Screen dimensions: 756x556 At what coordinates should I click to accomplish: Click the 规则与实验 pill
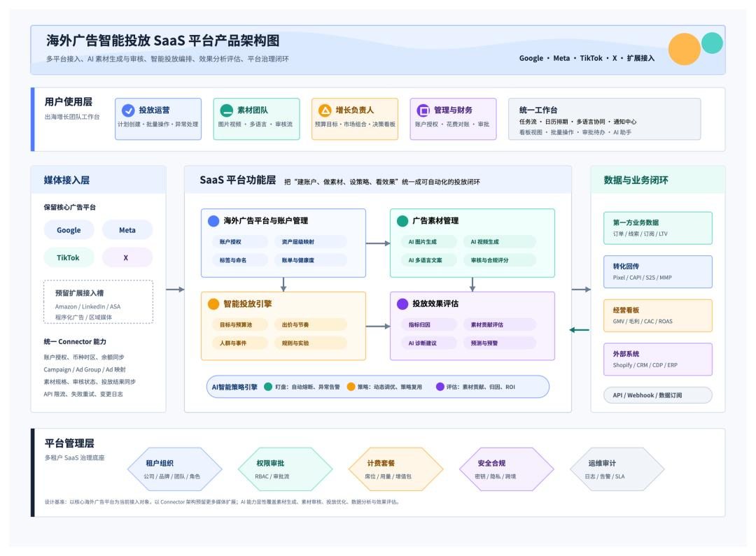[x=311, y=343]
